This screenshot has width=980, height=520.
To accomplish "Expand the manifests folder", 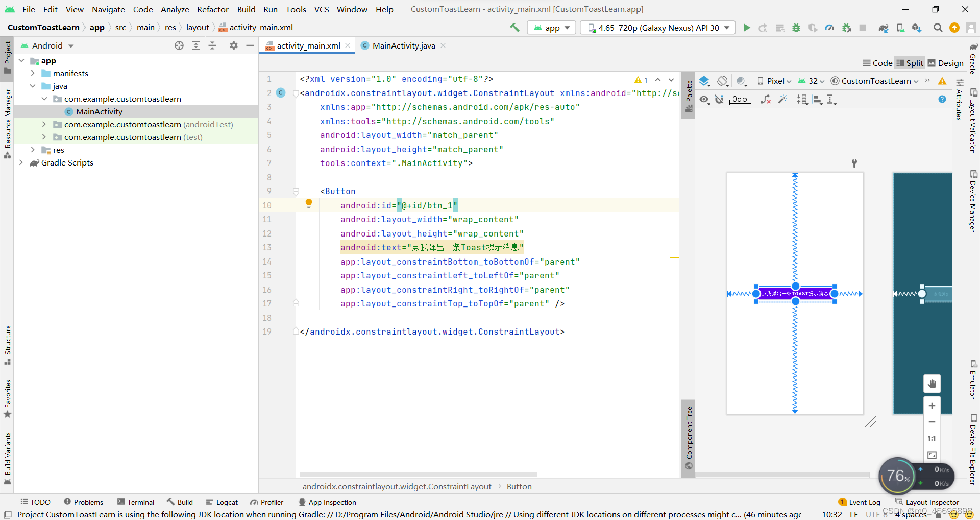I will click(33, 73).
